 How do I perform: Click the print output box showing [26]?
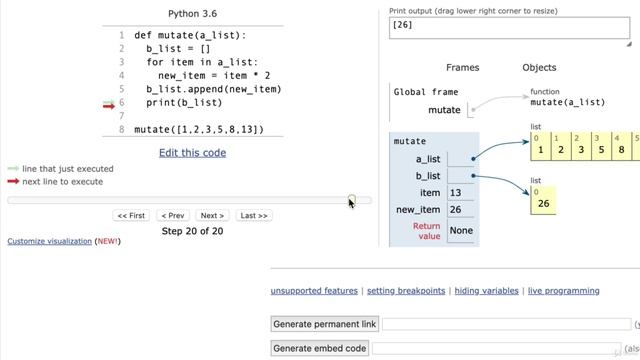click(x=509, y=28)
